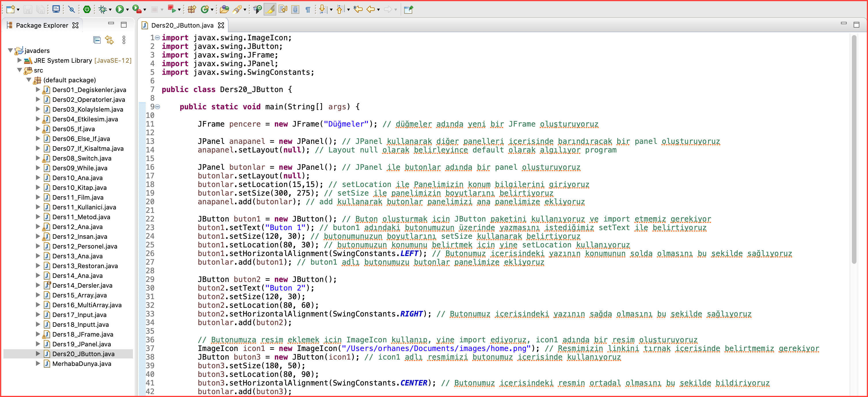The image size is (868, 397).
Task: Select the Package Explorer tab
Action: click(42, 25)
